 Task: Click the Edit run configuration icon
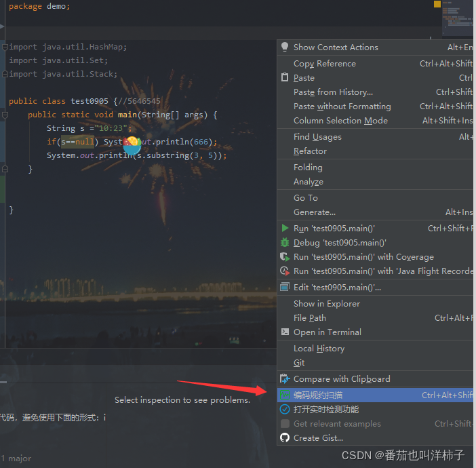(x=285, y=287)
